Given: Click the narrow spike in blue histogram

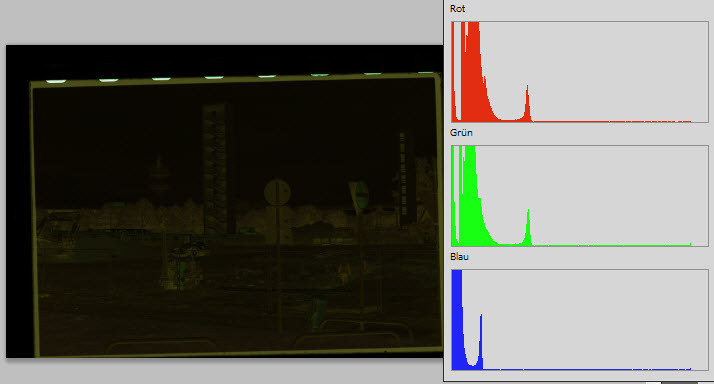Looking at the screenshot, I should 481,341.
